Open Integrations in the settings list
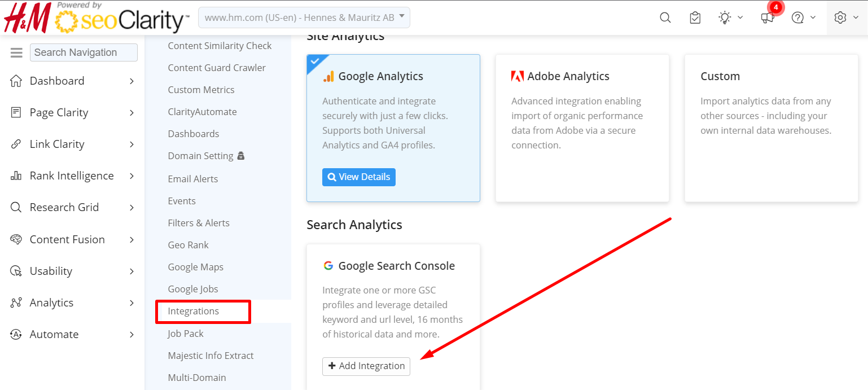This screenshot has height=390, width=868. (194, 312)
